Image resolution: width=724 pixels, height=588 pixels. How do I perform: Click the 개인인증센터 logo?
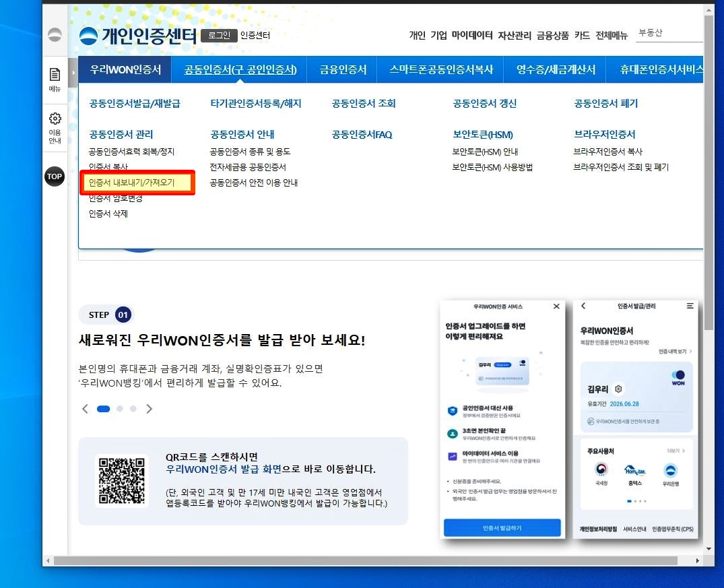click(137, 36)
